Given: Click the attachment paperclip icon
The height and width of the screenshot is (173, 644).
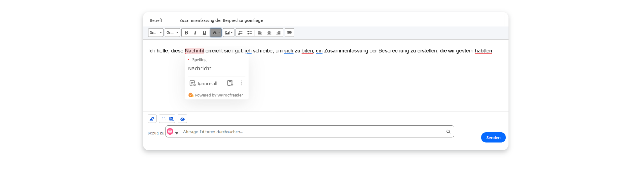Looking at the screenshot, I should (x=152, y=119).
